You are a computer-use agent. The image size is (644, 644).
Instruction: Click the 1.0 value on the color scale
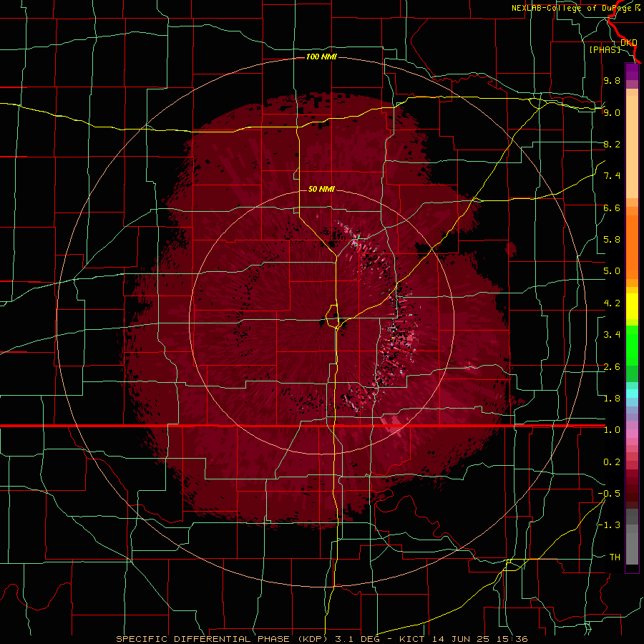coord(612,430)
